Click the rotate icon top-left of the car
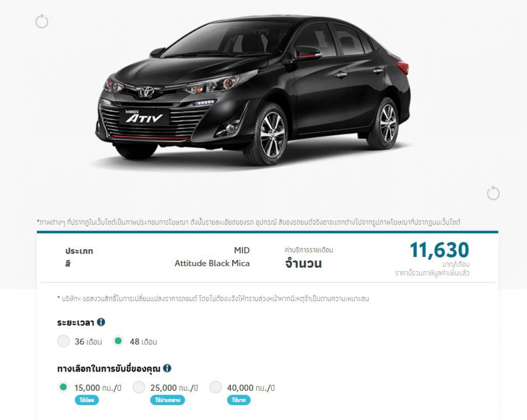 coord(42,22)
